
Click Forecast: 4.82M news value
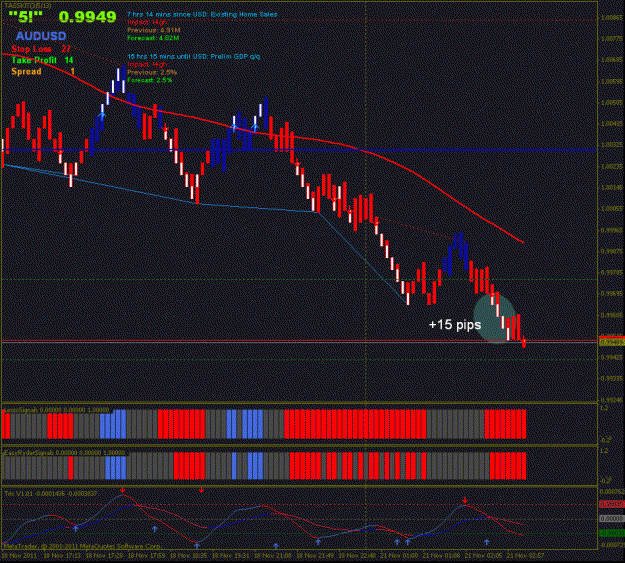tap(153, 38)
